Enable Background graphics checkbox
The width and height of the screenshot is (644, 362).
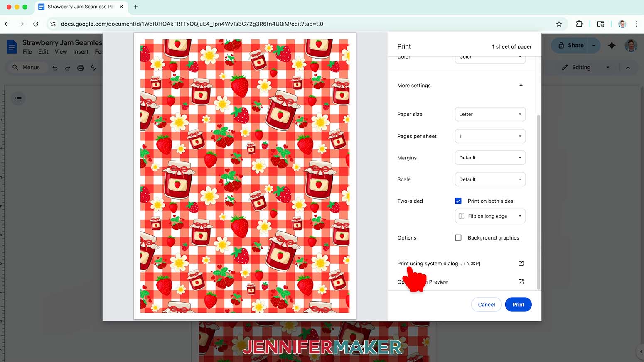(x=458, y=238)
